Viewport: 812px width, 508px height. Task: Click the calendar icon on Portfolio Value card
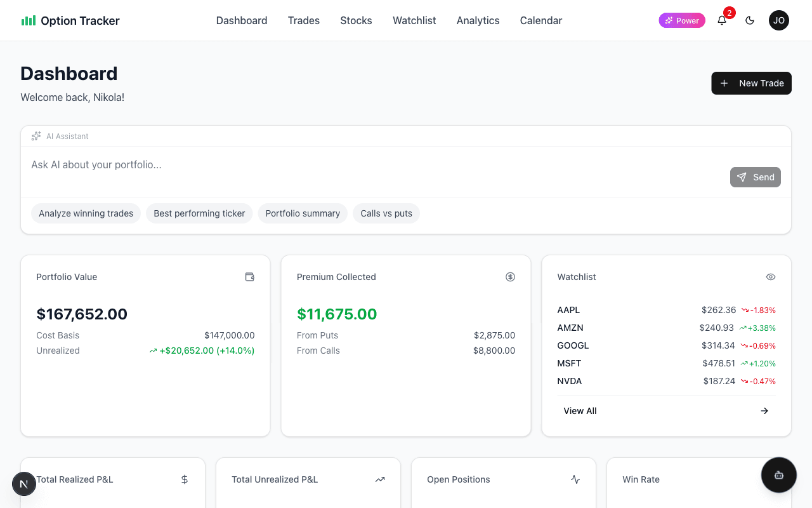pos(249,277)
